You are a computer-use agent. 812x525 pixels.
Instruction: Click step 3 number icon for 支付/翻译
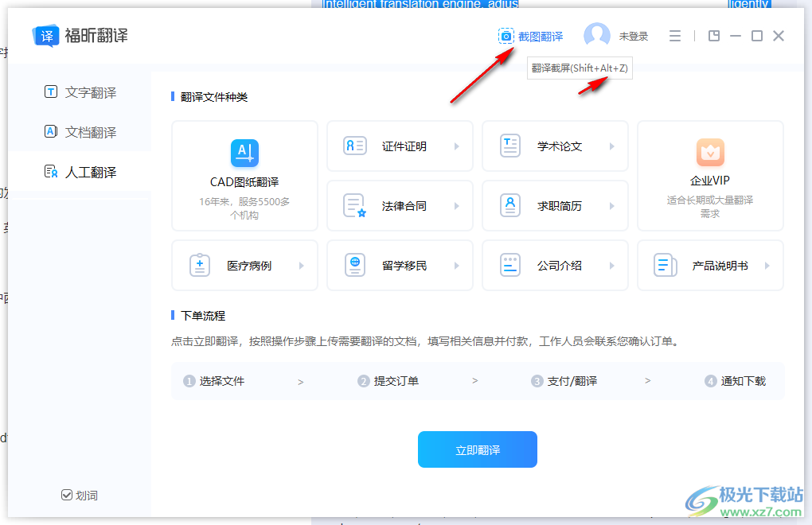(537, 381)
